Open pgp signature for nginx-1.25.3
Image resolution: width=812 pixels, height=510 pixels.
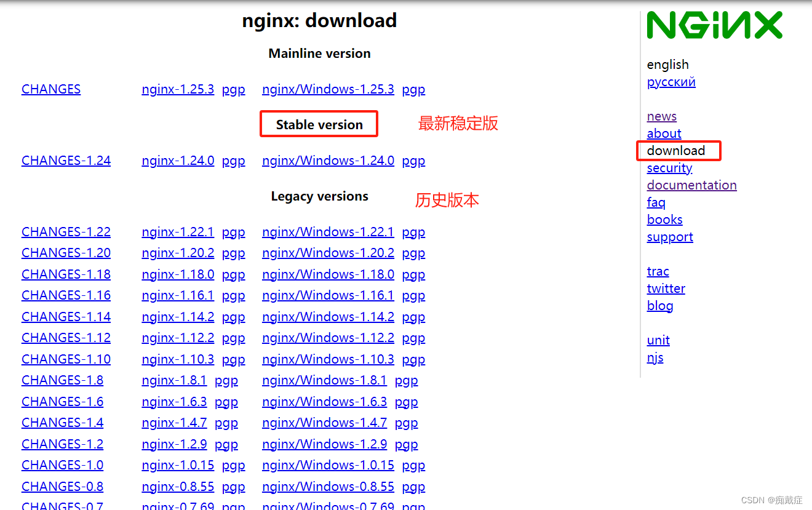234,90
